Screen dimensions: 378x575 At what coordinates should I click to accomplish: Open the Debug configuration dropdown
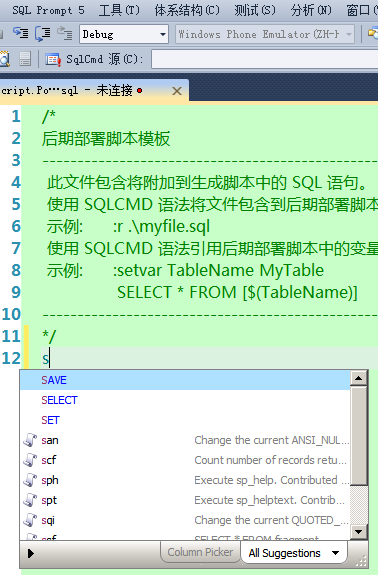124,34
